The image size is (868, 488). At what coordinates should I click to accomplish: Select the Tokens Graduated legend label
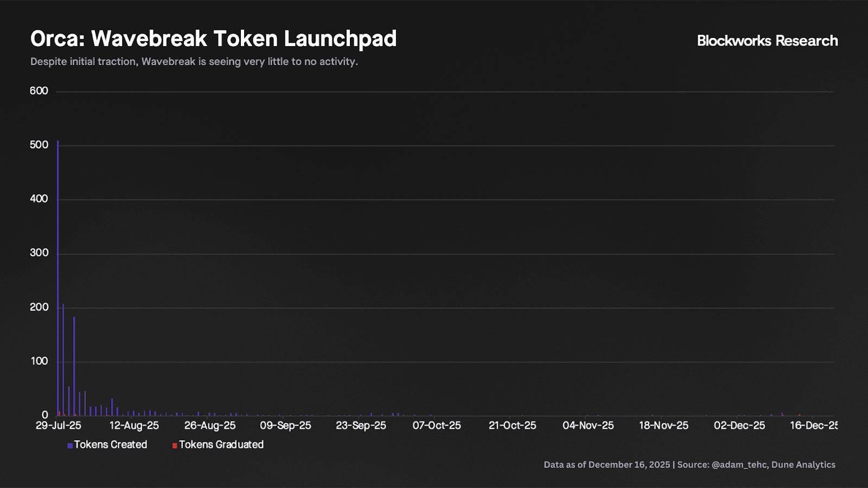pos(221,445)
